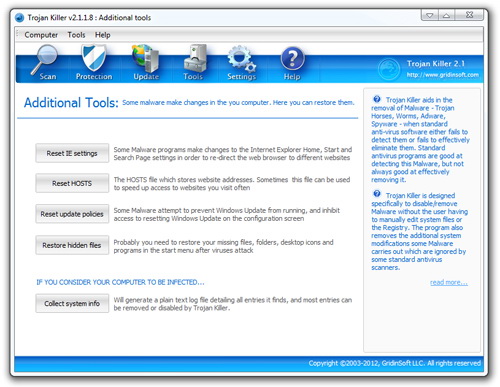Open the Computer menu
Viewport: 500px width, 387px height.
click(41, 35)
